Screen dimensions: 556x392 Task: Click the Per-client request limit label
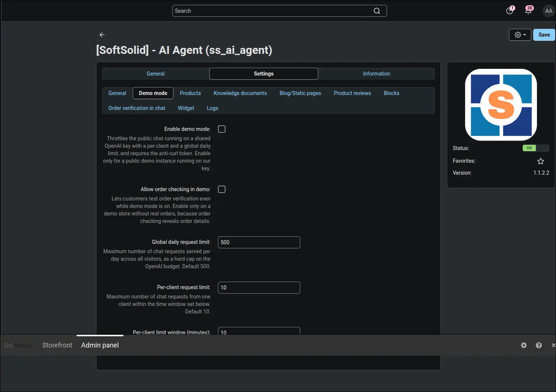pyautogui.click(x=184, y=287)
